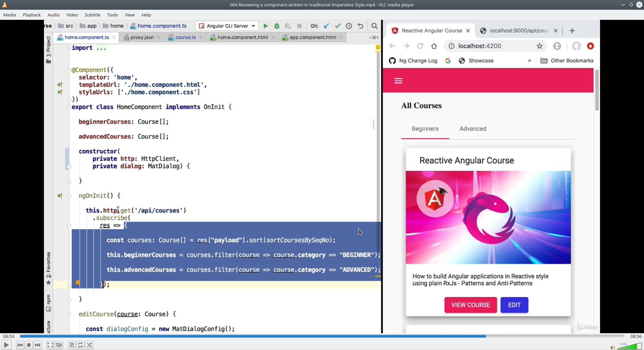
Task: Toggle the total time display 08:56
Action: click(636, 336)
